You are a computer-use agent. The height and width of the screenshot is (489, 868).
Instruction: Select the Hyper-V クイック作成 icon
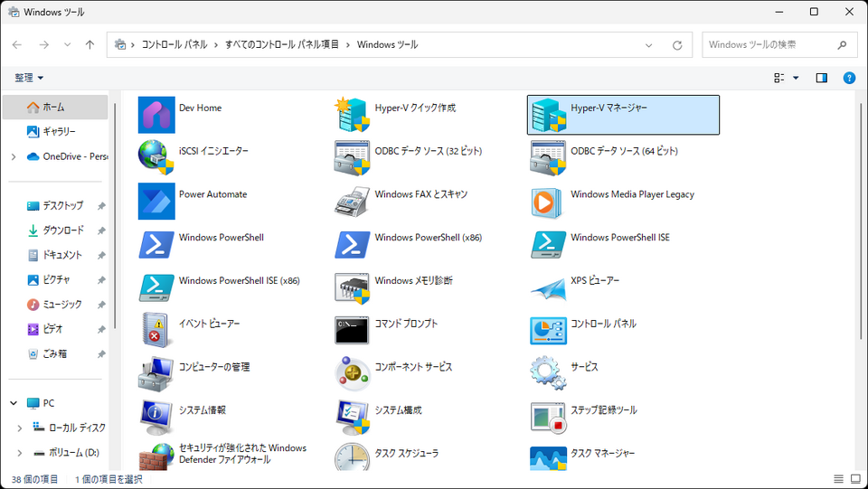(352, 115)
